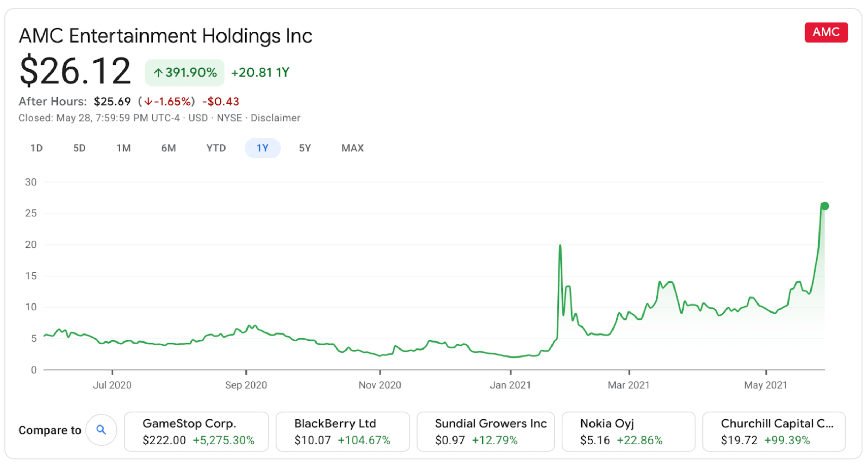The image size is (868, 466).
Task: Open the 1M chart period
Action: coord(123,148)
